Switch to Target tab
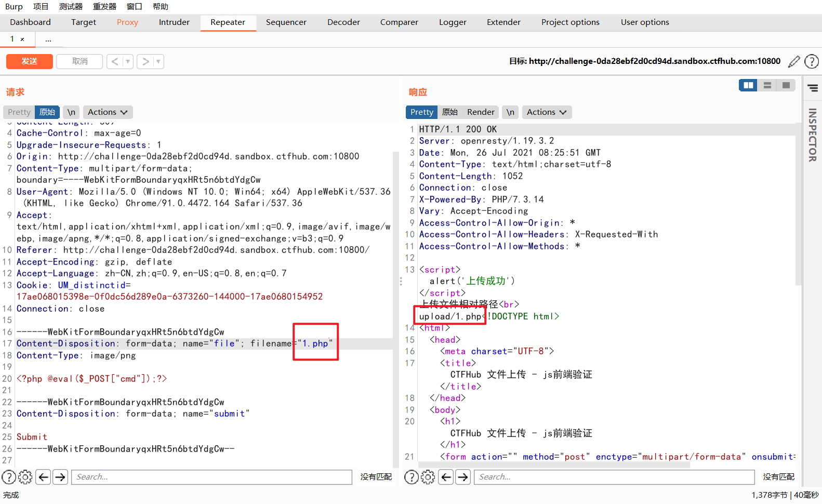The height and width of the screenshot is (504, 822). 84,22
